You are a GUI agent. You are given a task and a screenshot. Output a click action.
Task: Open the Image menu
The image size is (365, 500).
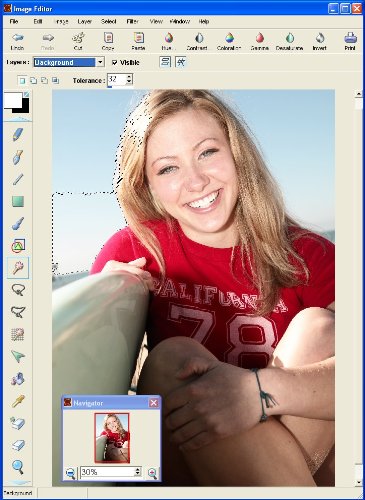pos(61,22)
